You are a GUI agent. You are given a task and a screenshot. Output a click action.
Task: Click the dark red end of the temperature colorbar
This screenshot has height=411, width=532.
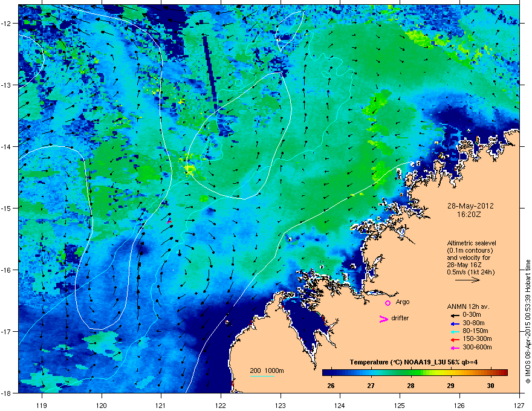click(x=504, y=373)
